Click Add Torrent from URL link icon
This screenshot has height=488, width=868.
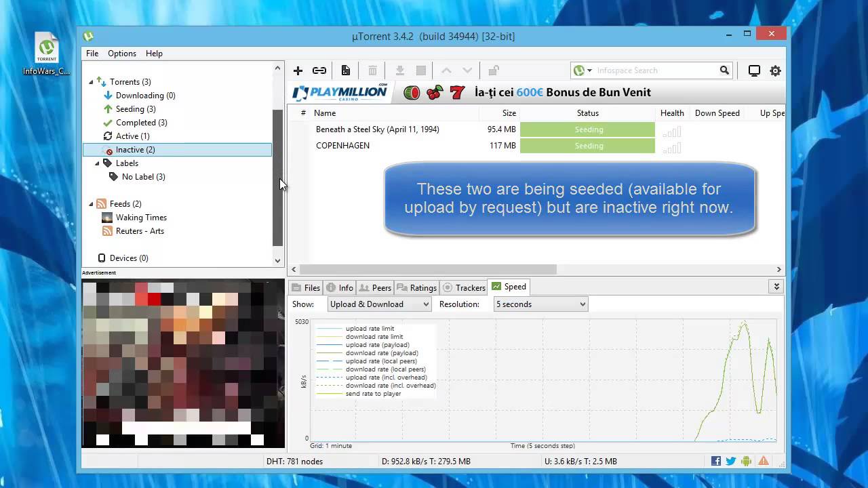point(319,70)
